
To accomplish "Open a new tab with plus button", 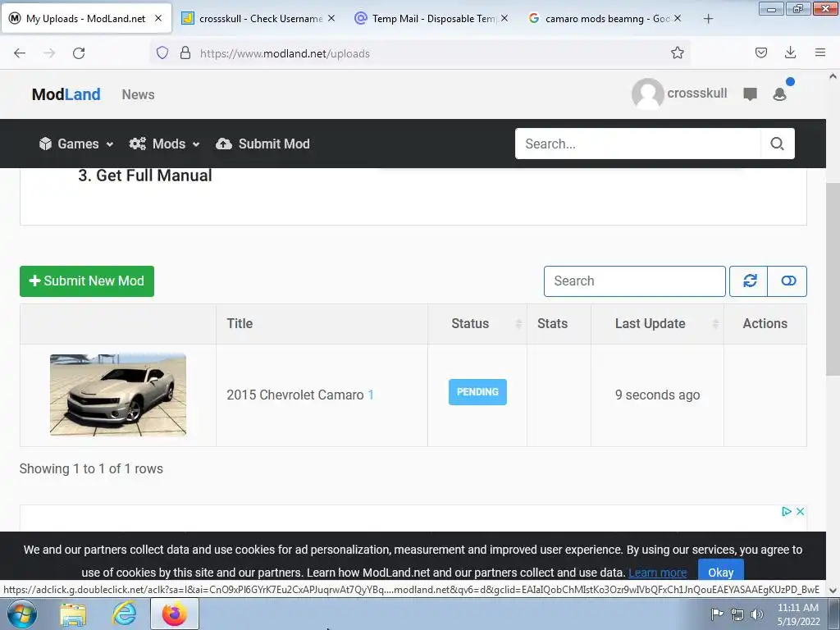I will [708, 19].
